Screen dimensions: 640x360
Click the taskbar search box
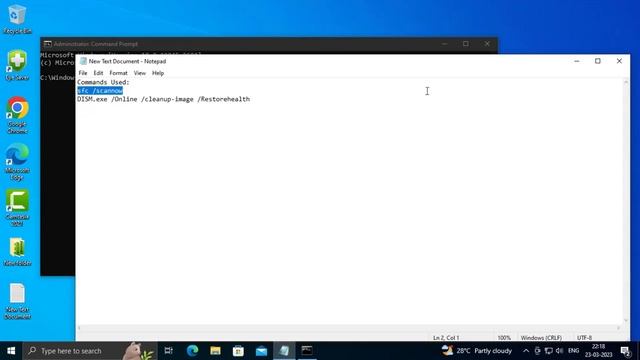[x=89, y=351]
